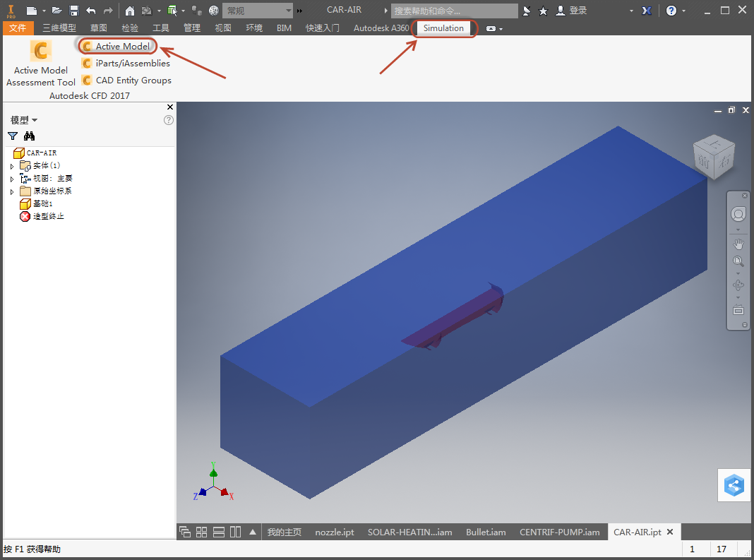Switch to the BIM ribbon tab

285,28
